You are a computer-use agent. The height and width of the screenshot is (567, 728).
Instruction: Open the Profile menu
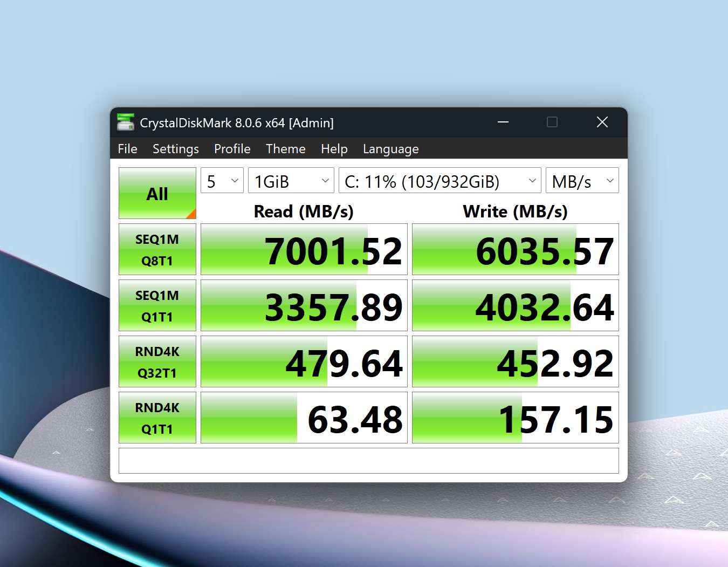click(x=232, y=149)
